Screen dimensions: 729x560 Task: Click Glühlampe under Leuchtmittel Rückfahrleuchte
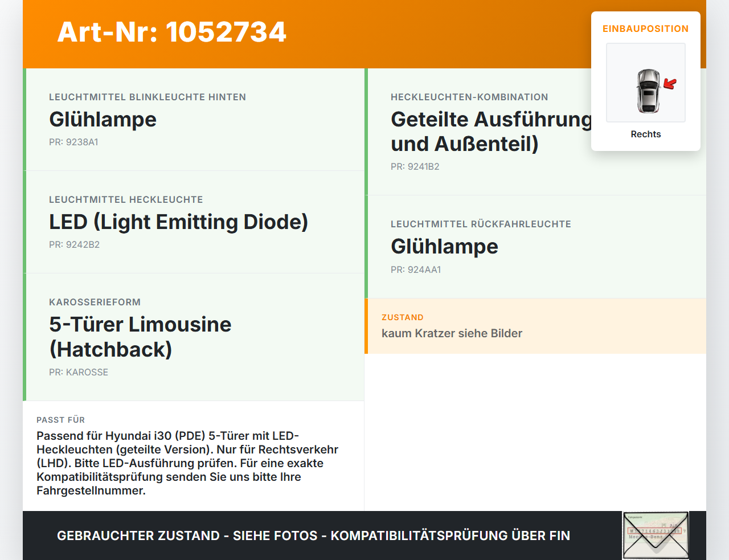pyautogui.click(x=444, y=246)
